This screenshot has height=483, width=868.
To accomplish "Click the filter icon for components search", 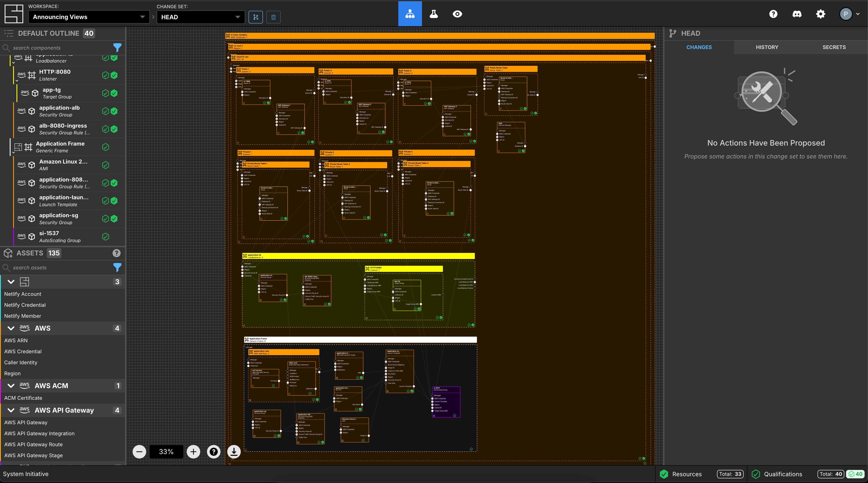I will click(x=117, y=48).
